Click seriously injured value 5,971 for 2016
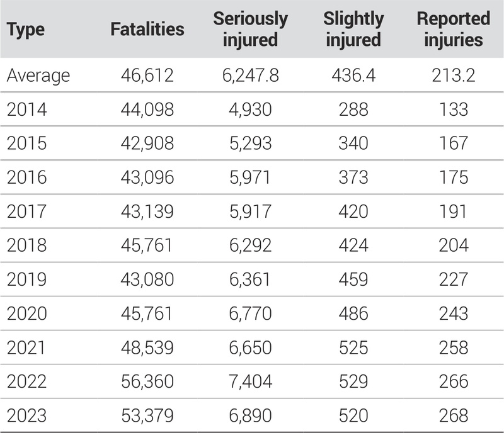The image size is (504, 433). pyautogui.click(x=249, y=177)
